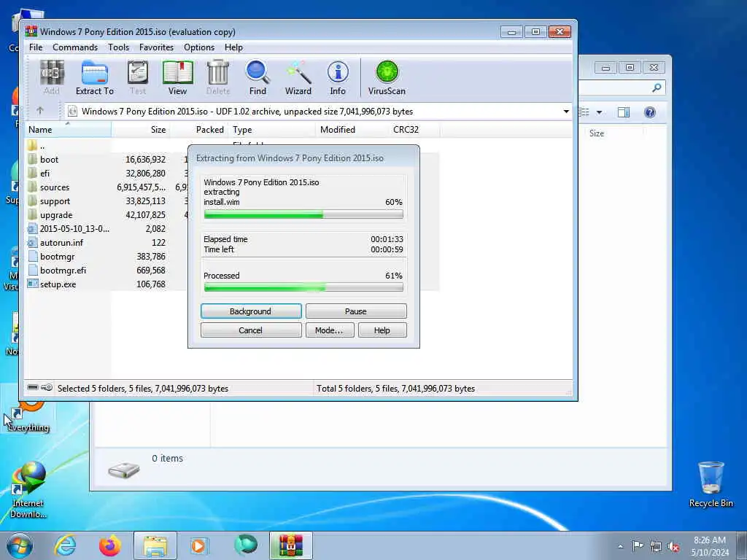
Task: Open the Commands menu
Action: pyautogui.click(x=75, y=47)
